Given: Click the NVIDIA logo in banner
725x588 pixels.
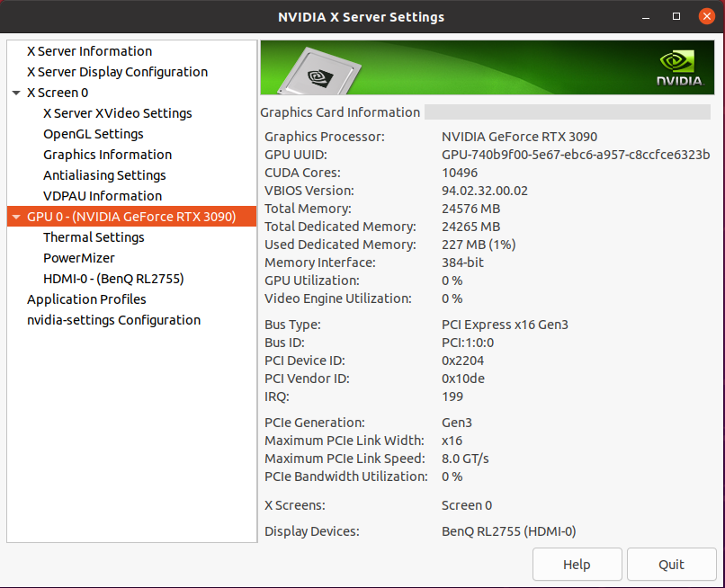Looking at the screenshot, I should click(680, 68).
